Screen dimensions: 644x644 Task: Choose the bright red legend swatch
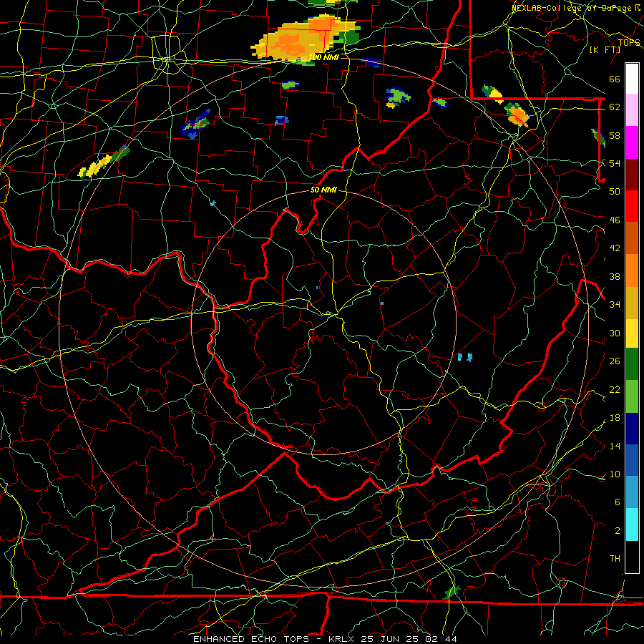pyautogui.click(x=632, y=206)
